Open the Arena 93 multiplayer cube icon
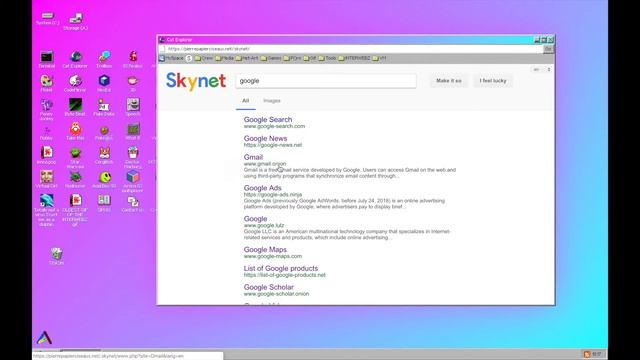The width and height of the screenshot is (640, 360). [x=133, y=181]
